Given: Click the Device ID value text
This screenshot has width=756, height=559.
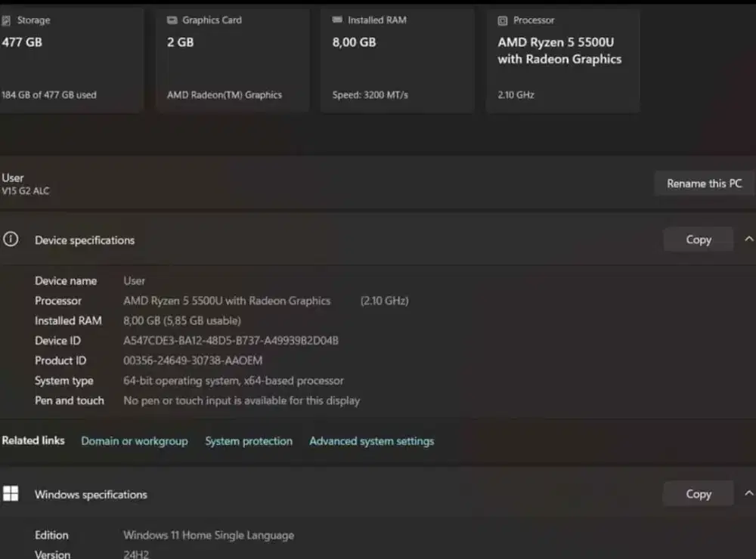Looking at the screenshot, I should [x=230, y=340].
